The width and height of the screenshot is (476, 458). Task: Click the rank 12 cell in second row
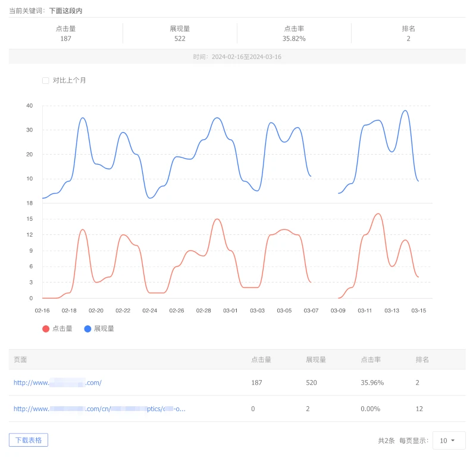coord(419,409)
